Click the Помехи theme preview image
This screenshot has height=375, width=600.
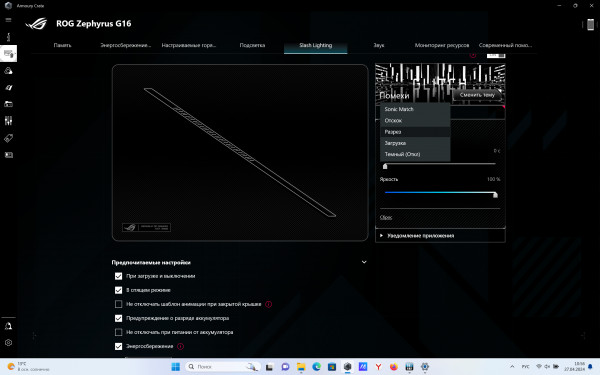pos(440,83)
